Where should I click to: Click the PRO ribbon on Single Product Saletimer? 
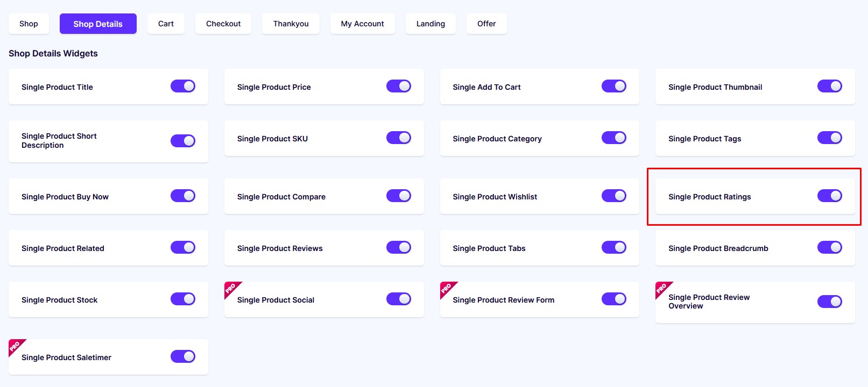tap(16, 346)
